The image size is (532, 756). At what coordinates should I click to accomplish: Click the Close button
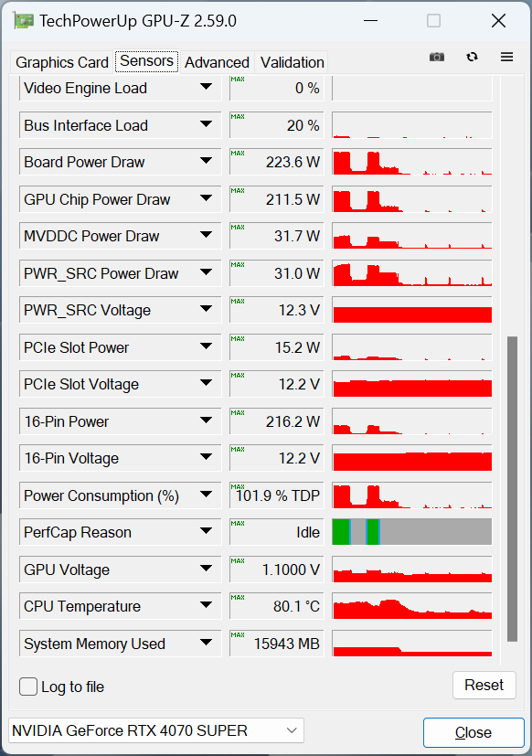(x=473, y=732)
